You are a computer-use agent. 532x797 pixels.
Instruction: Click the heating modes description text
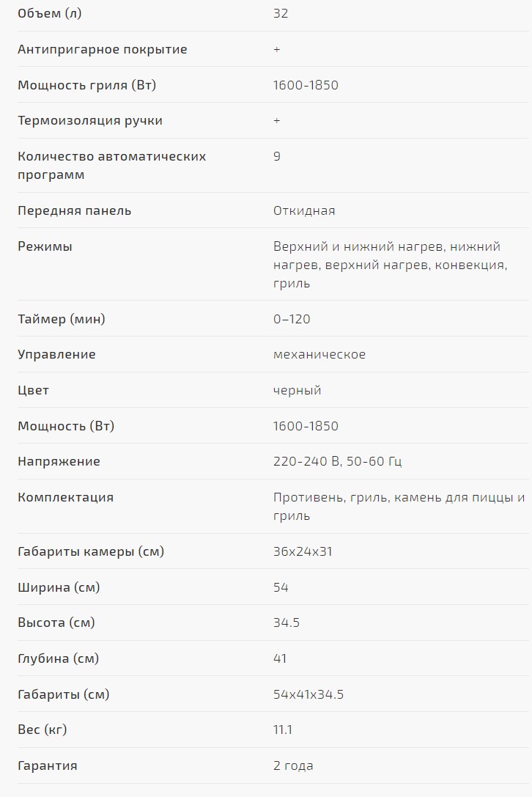[x=390, y=265]
